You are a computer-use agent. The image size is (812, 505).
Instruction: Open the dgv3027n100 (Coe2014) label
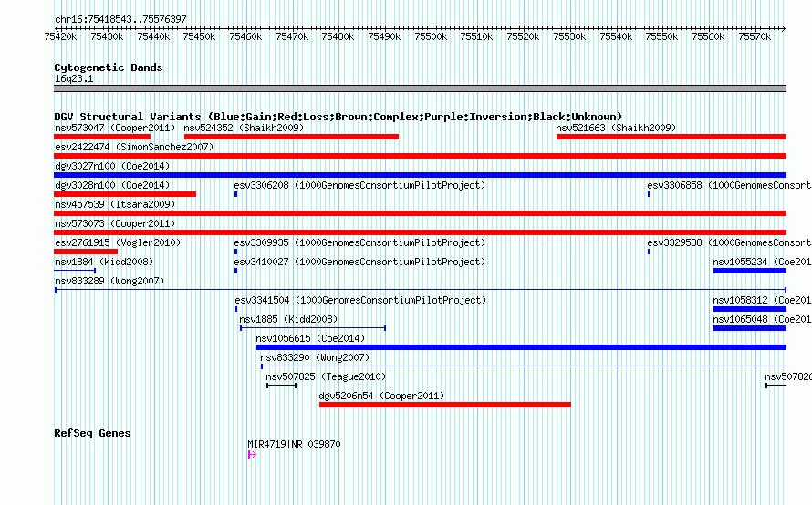tap(112, 166)
